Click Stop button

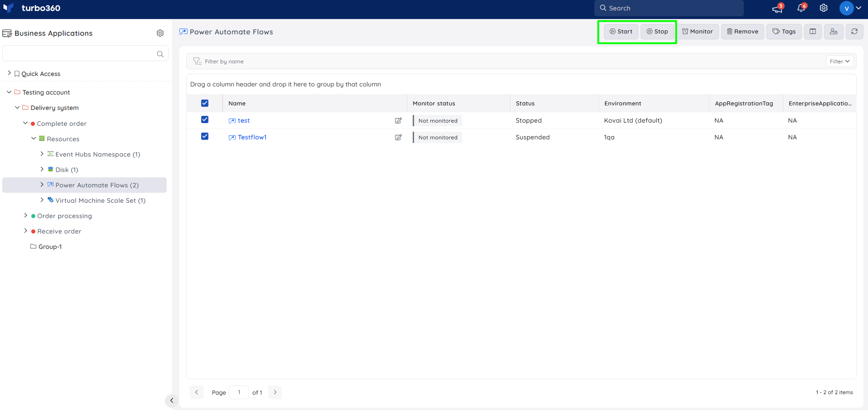coord(657,32)
